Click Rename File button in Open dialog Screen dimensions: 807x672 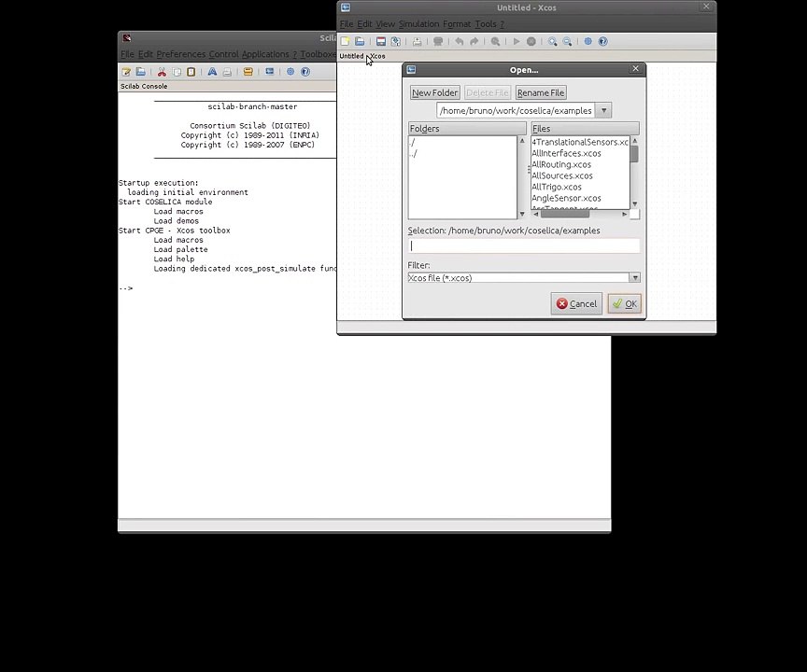[x=541, y=92]
